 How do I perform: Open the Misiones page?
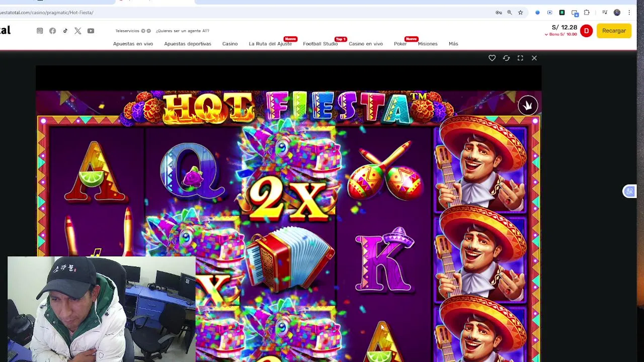[x=428, y=44]
